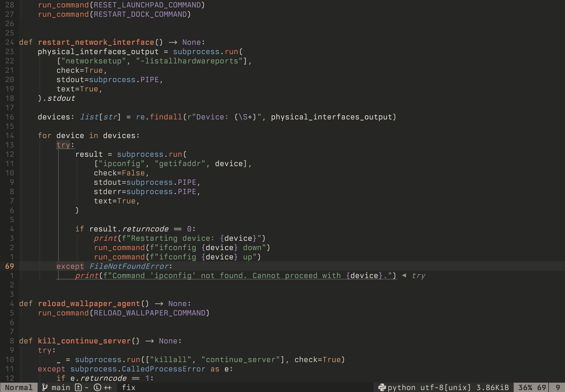565x392 pixels.
Task: Click the Normal mode indicator
Action: coord(19,387)
